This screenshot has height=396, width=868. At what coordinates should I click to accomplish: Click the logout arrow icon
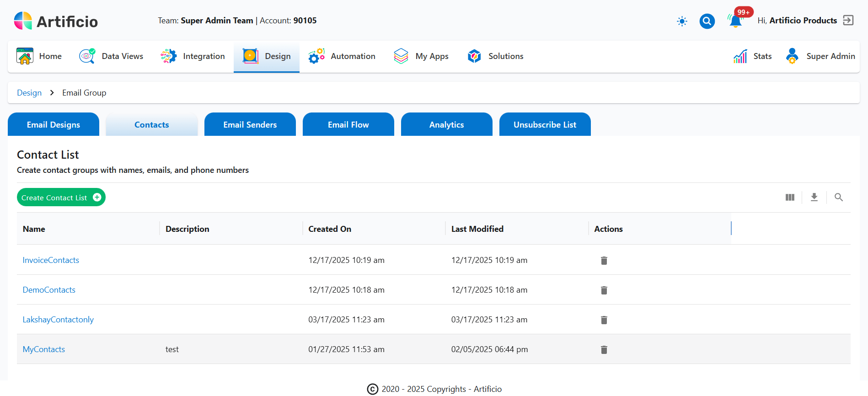[848, 21]
